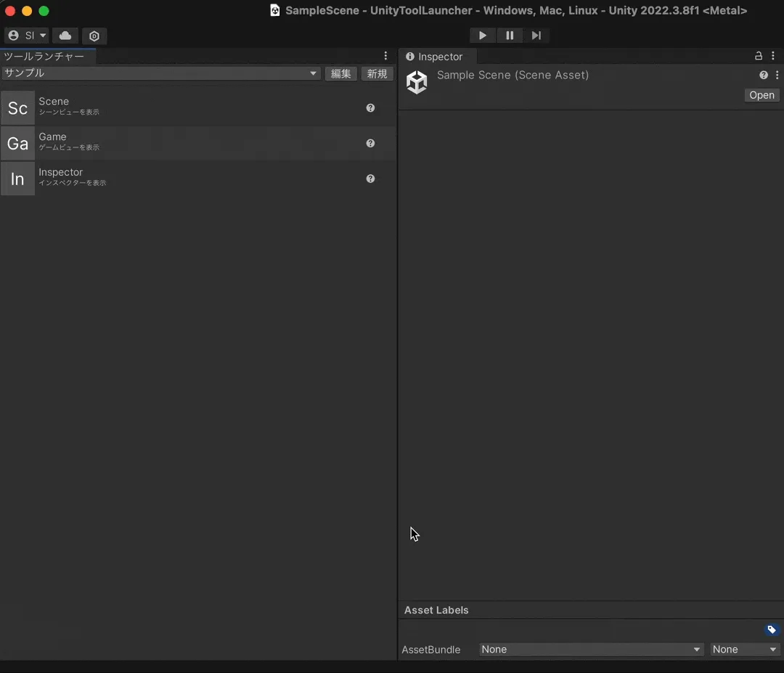This screenshot has width=784, height=673.
Task: Launch the Sc Scene tool item
Action: click(x=198, y=108)
